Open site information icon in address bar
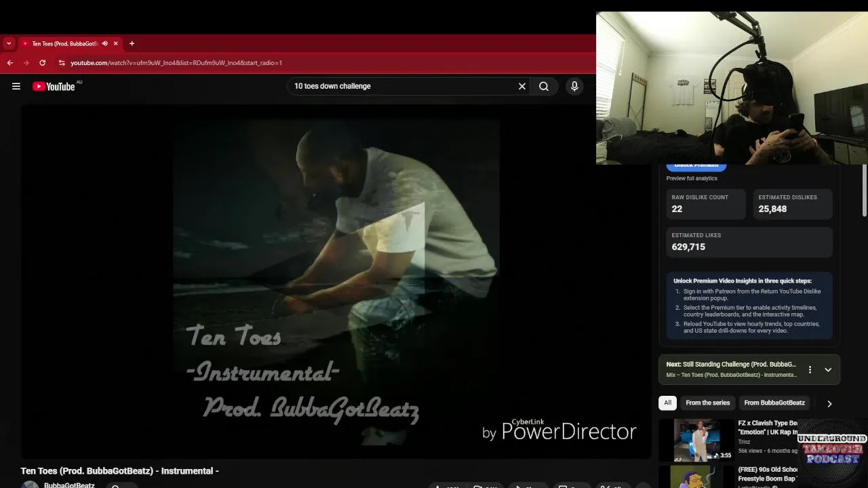 click(x=62, y=62)
